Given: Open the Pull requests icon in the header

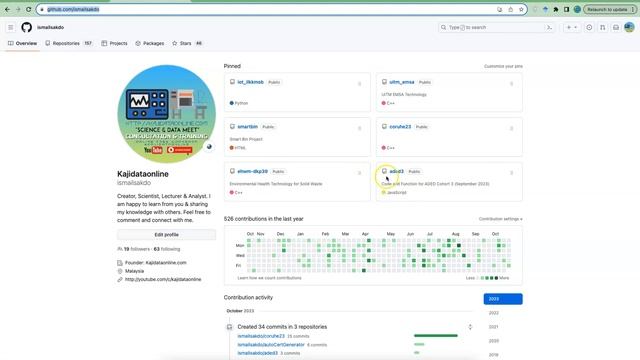Looking at the screenshot, I should [602, 27].
